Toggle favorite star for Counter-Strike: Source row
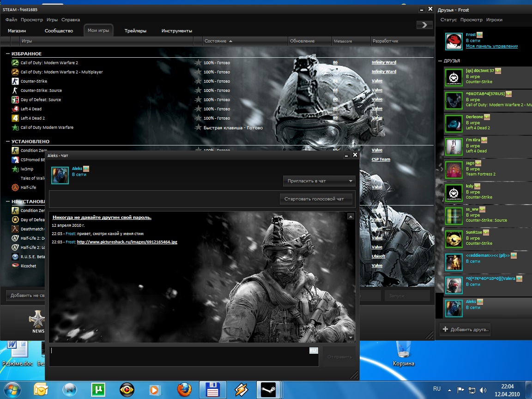This screenshot has width=532, height=399. tap(198, 90)
